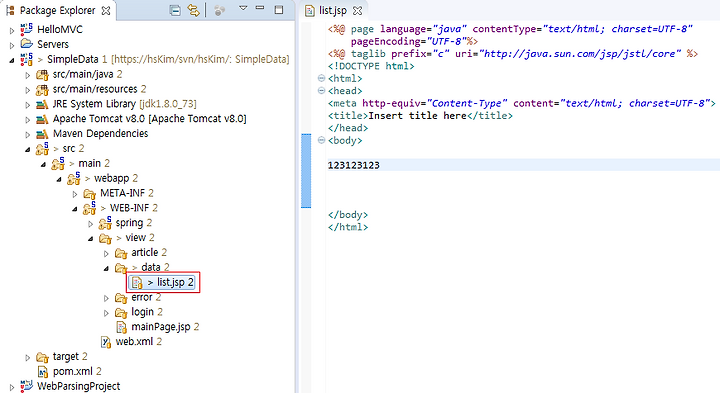Select the article folder row
This screenshot has height=393, width=720.
pos(145,253)
